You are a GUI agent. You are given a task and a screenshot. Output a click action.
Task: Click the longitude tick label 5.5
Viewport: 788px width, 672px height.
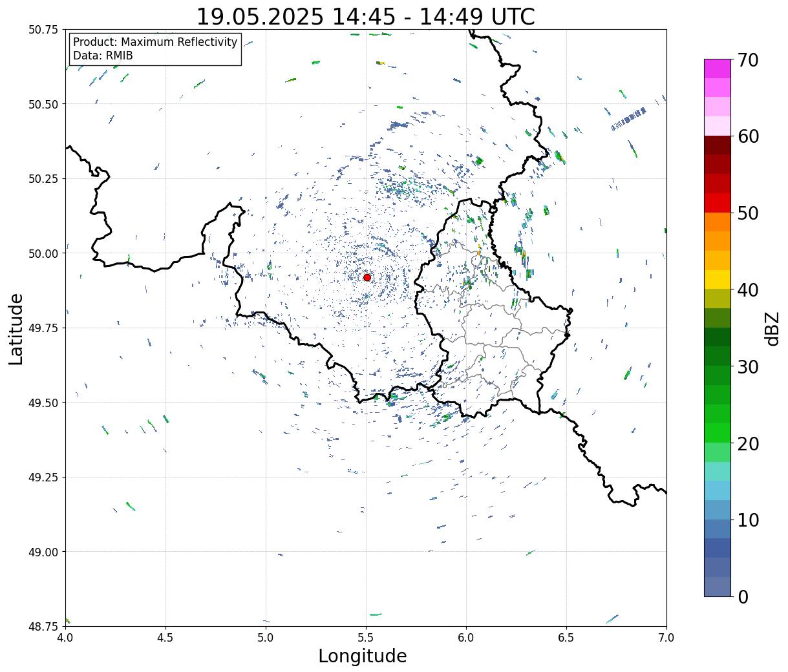(366, 638)
